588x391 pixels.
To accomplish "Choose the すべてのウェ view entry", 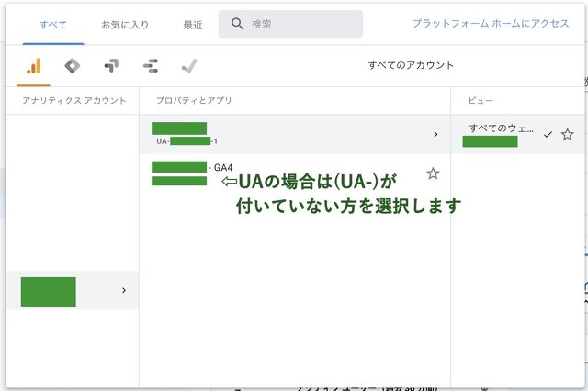I will tap(501, 128).
